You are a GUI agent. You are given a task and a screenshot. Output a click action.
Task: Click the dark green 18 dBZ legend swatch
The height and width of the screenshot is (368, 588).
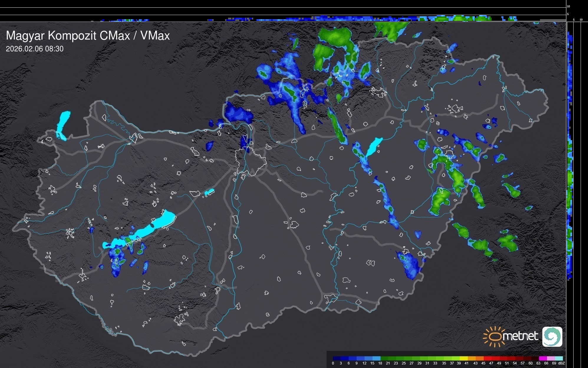(384, 358)
